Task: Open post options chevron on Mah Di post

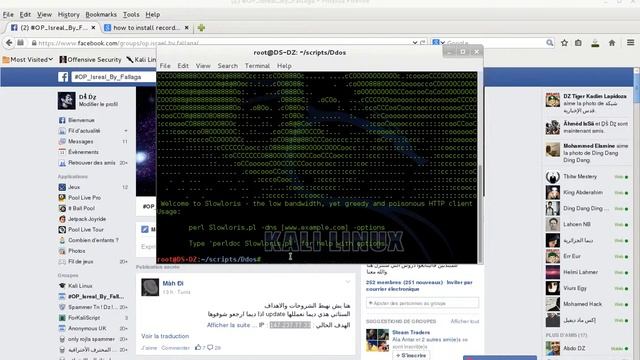Action: point(348,282)
